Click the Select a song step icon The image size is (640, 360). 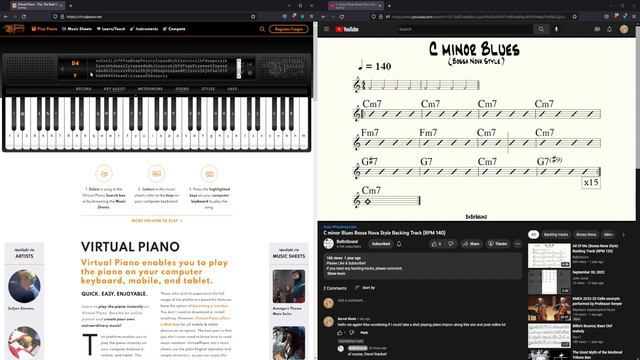pos(104,174)
